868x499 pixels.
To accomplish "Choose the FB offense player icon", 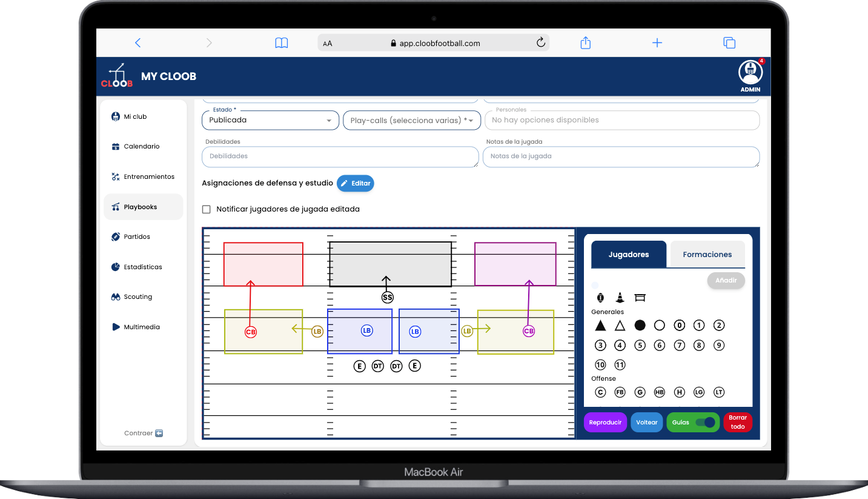I will [620, 392].
